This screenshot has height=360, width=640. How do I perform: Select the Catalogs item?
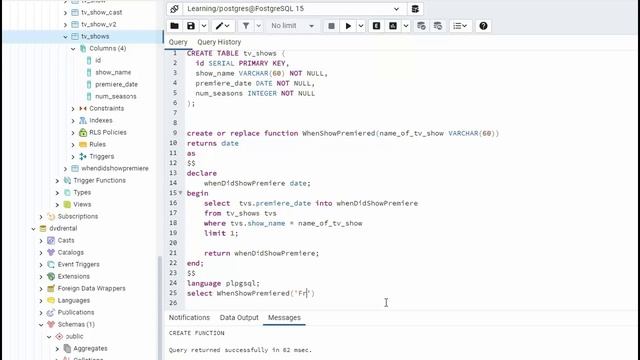71,252
